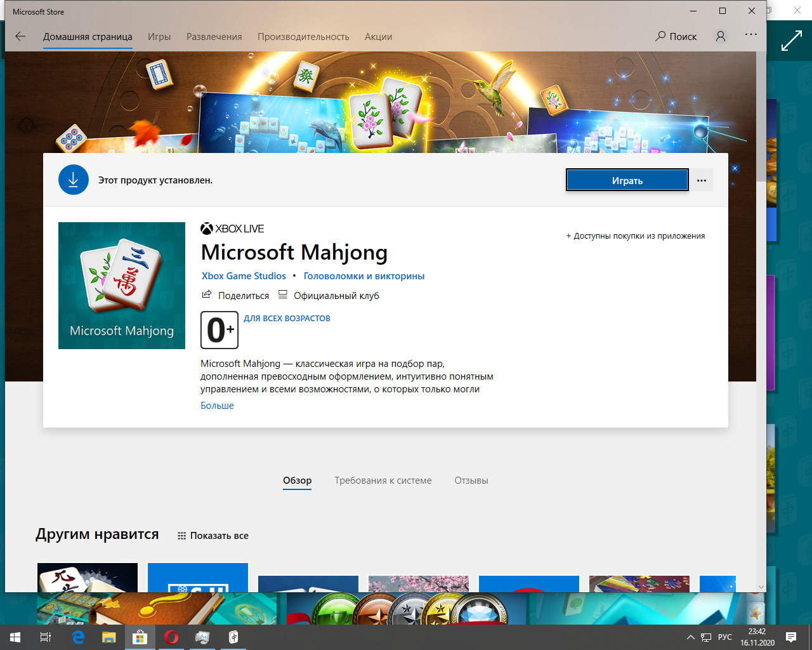This screenshot has height=650, width=812.
Task: Switch to the Игры tab
Action: coord(159,37)
